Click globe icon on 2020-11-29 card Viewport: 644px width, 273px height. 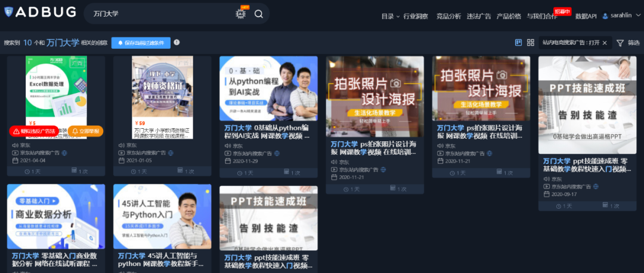point(277,153)
